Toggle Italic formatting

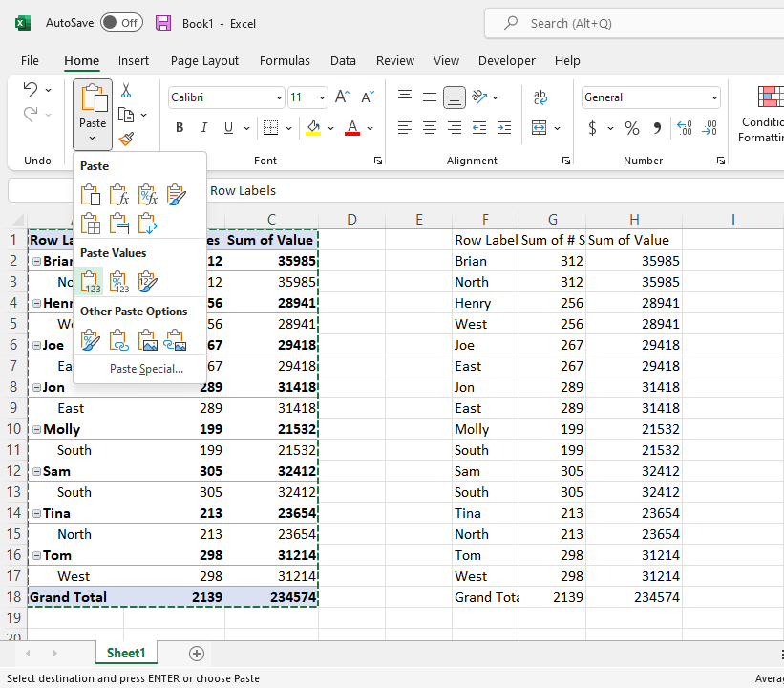click(202, 126)
